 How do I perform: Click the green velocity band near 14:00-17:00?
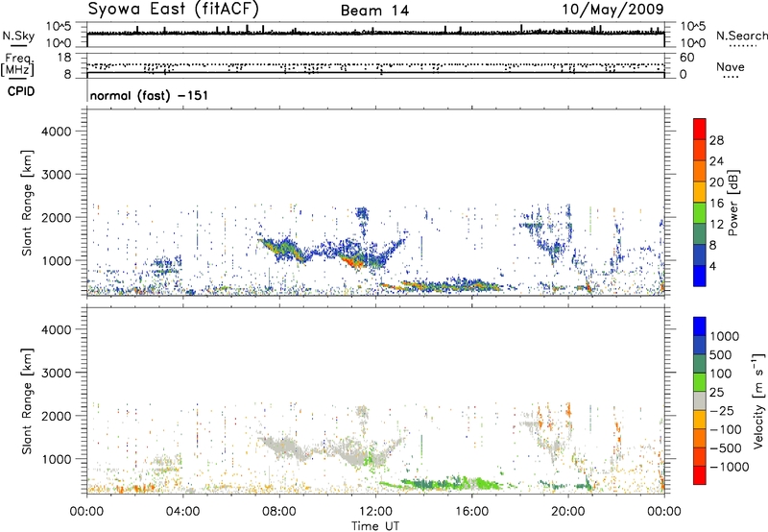[x=448, y=483]
